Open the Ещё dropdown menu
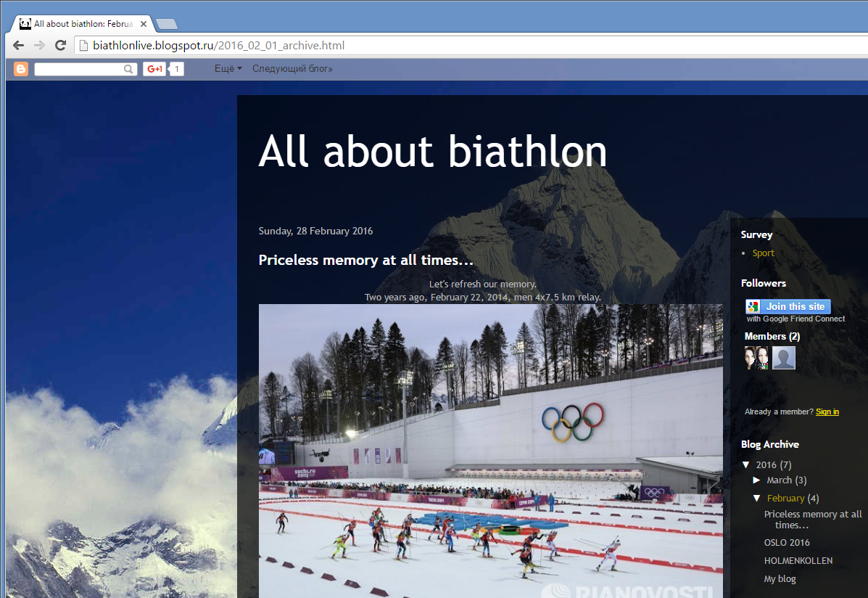The height and width of the screenshot is (598, 868). pyautogui.click(x=228, y=69)
